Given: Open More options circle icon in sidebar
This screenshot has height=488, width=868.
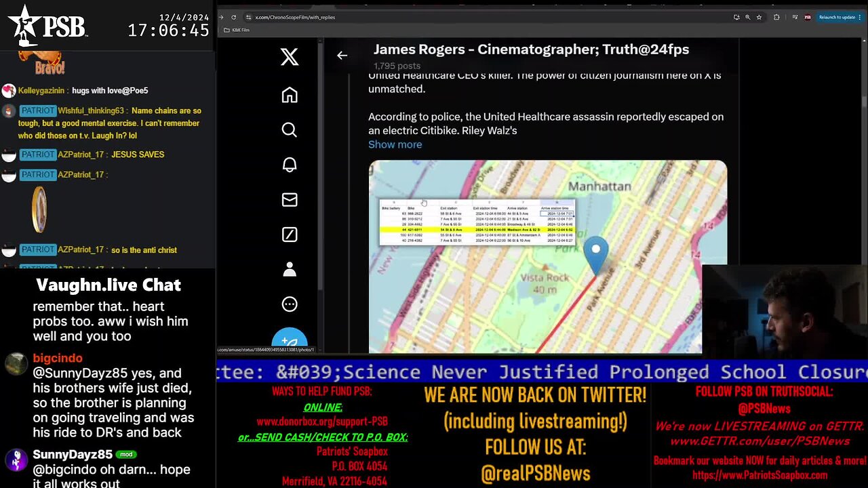Looking at the screenshot, I should tap(290, 304).
